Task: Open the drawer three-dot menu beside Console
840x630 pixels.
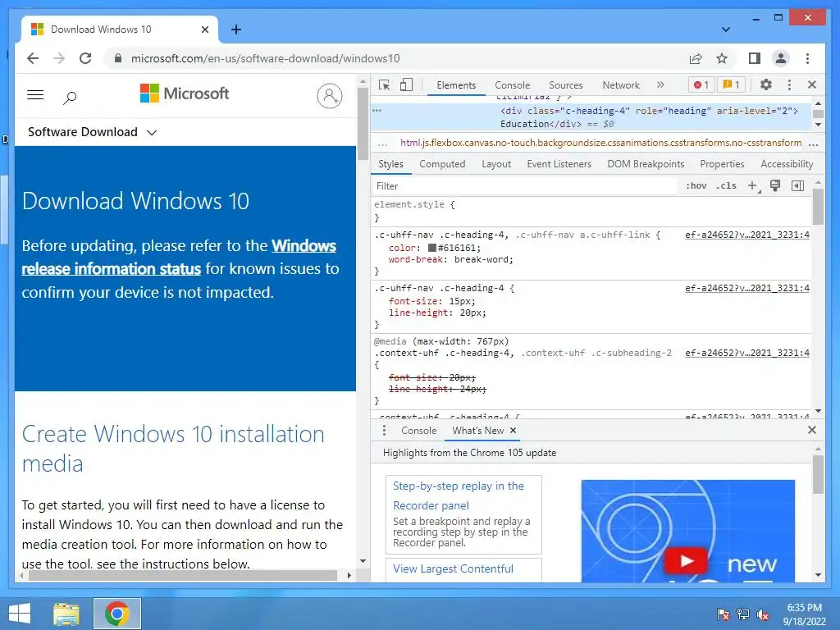Action: [x=384, y=430]
